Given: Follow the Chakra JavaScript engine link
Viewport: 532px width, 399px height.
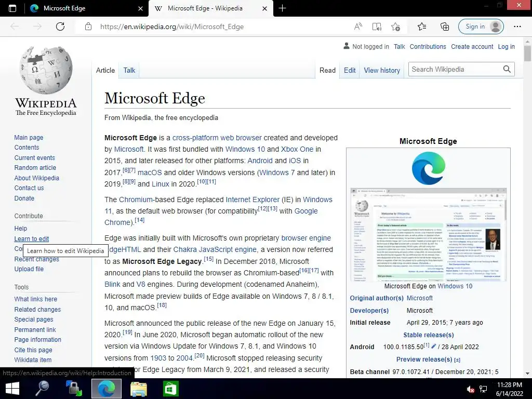Looking at the screenshot, I should point(215,249).
